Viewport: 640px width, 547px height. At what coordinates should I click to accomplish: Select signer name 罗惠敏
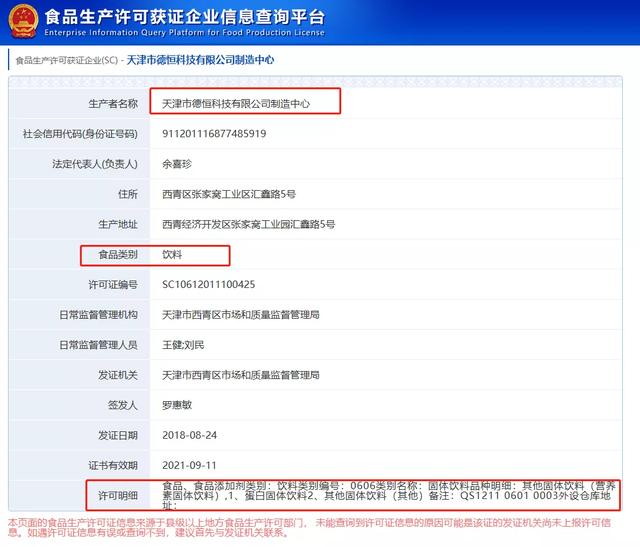pos(177,405)
